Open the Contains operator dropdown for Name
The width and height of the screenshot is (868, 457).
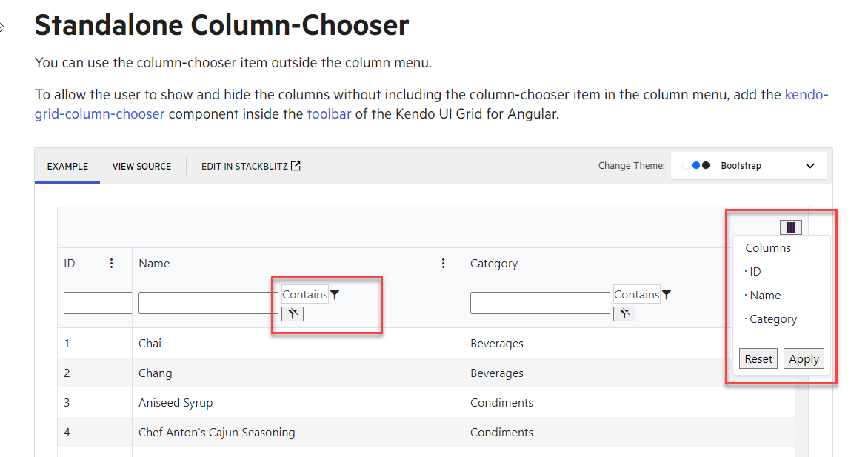(304, 295)
